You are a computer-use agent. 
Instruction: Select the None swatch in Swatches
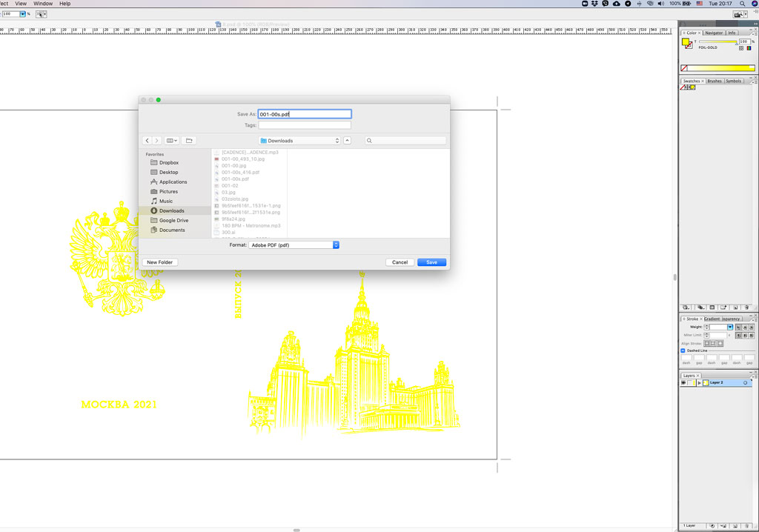point(683,87)
